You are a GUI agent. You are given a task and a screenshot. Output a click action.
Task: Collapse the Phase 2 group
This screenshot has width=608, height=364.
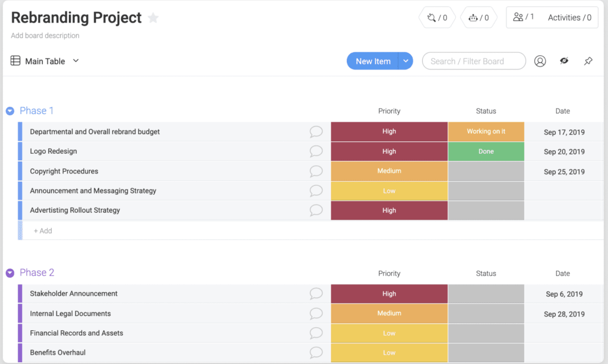[x=9, y=273]
